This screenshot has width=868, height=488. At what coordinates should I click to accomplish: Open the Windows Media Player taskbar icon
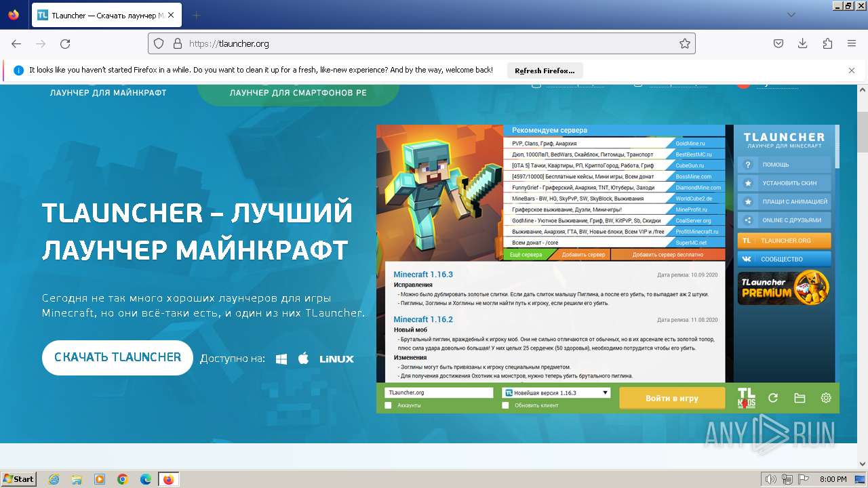[x=100, y=479]
